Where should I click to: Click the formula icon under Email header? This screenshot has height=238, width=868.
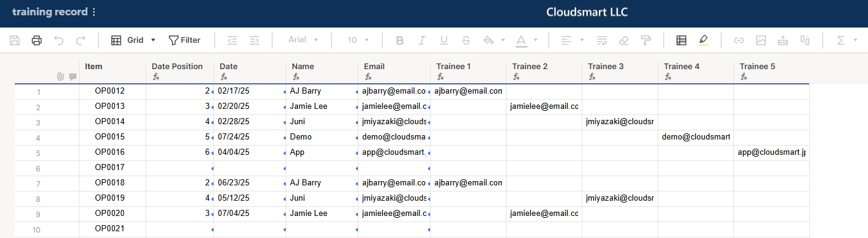pyautogui.click(x=368, y=77)
